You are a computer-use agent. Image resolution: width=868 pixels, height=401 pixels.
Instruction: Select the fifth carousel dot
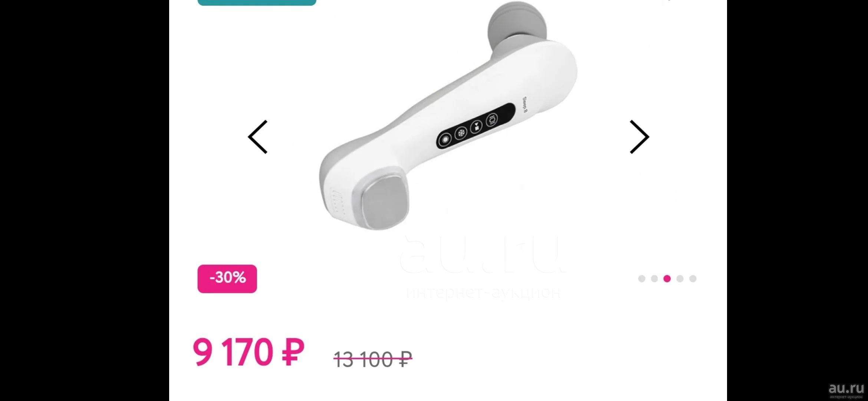pyautogui.click(x=693, y=278)
